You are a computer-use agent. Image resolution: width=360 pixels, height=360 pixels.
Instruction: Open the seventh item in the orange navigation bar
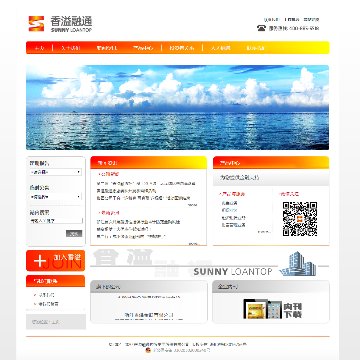pos(256,48)
